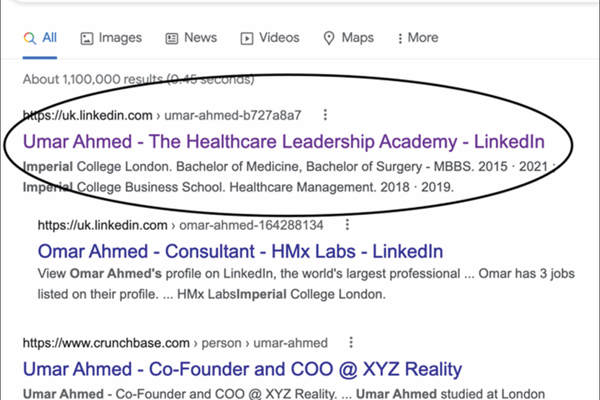Open Umar Ahmed Co-Founder and COO link

[242, 368]
